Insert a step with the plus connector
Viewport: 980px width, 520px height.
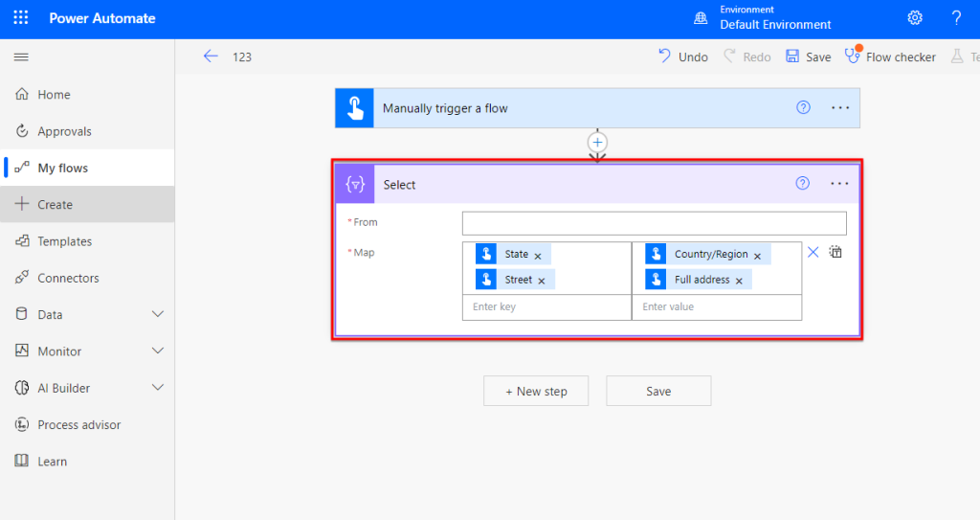tap(597, 142)
